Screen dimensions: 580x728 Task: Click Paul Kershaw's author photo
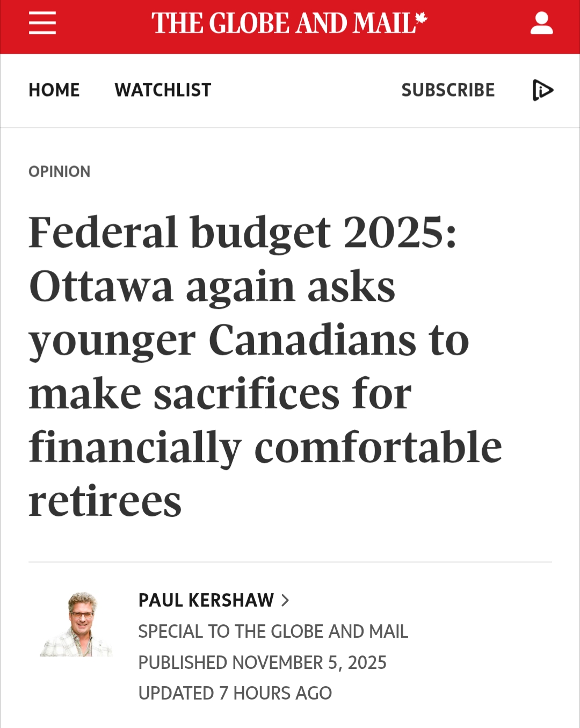[77, 624]
